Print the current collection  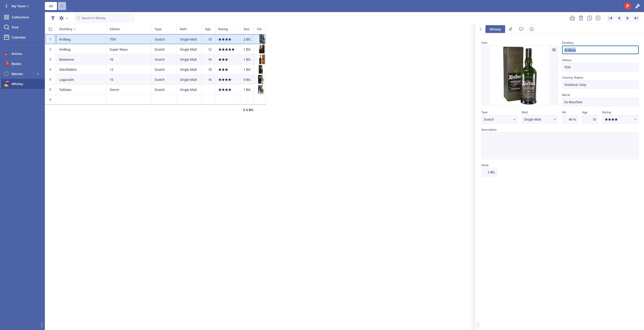pyautogui.click(x=572, y=18)
